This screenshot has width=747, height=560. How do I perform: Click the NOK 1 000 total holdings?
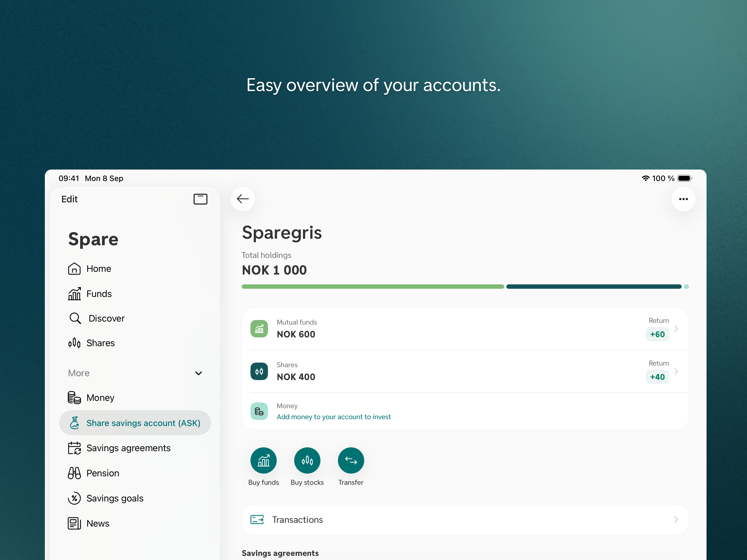(x=274, y=270)
